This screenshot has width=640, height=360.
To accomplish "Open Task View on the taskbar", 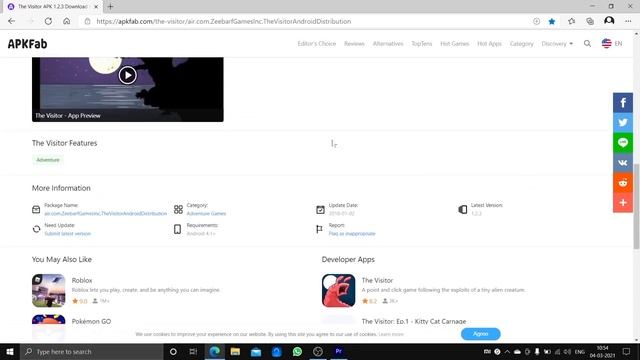I will tap(193, 351).
